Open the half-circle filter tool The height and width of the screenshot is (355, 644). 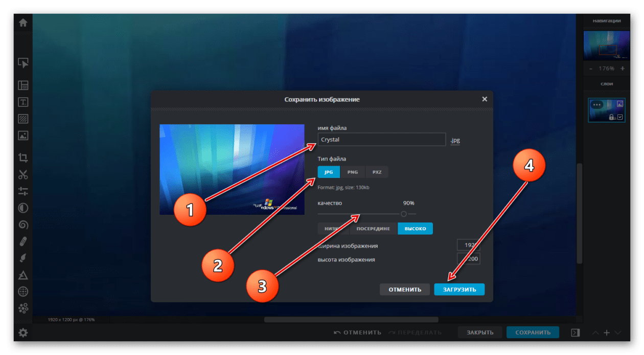click(x=23, y=208)
